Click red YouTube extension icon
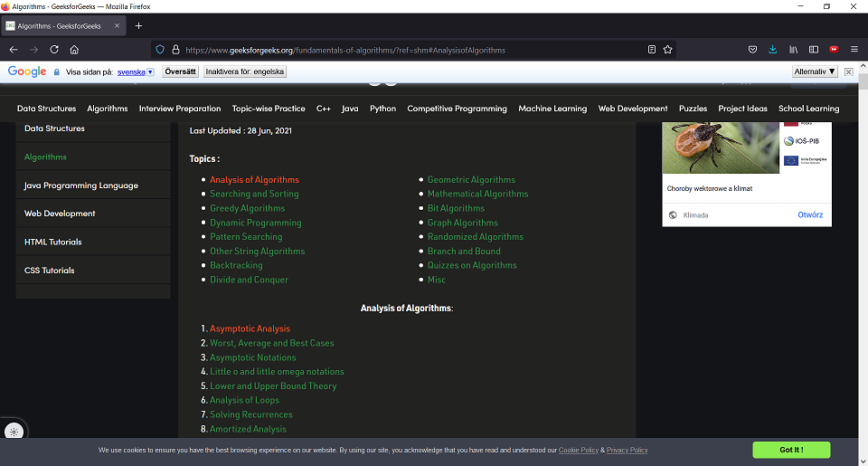The width and height of the screenshot is (868, 466). [x=834, y=50]
